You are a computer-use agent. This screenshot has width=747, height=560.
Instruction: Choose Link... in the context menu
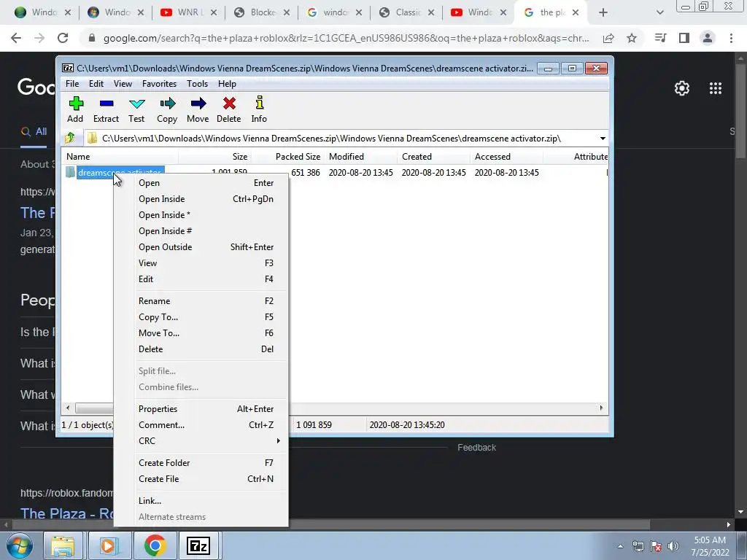coord(201,501)
